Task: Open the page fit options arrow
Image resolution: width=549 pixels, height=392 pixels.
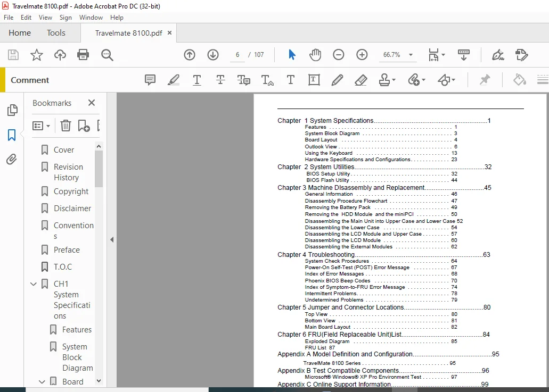Action: (443, 55)
